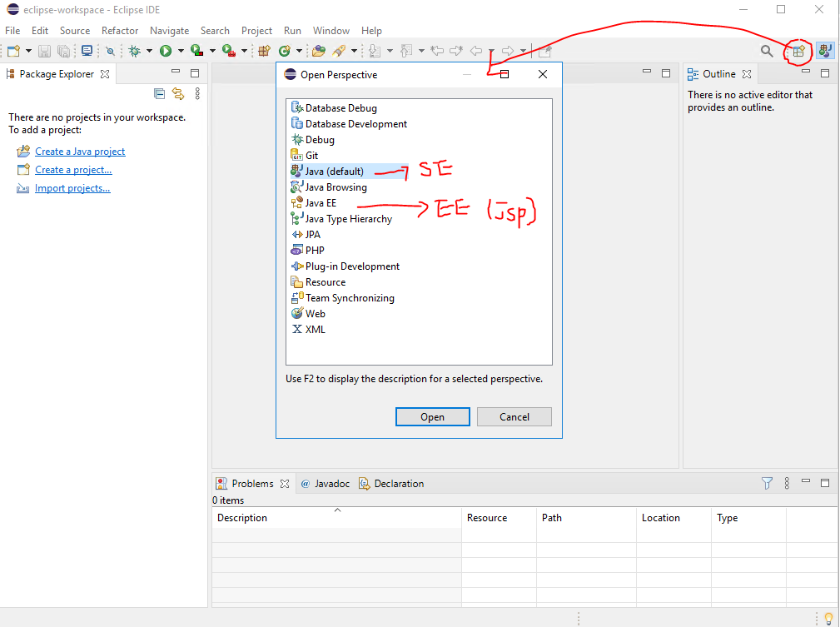This screenshot has height=627, width=840.
Task: Expand the Coverage dropdown arrow
Action: point(212,51)
